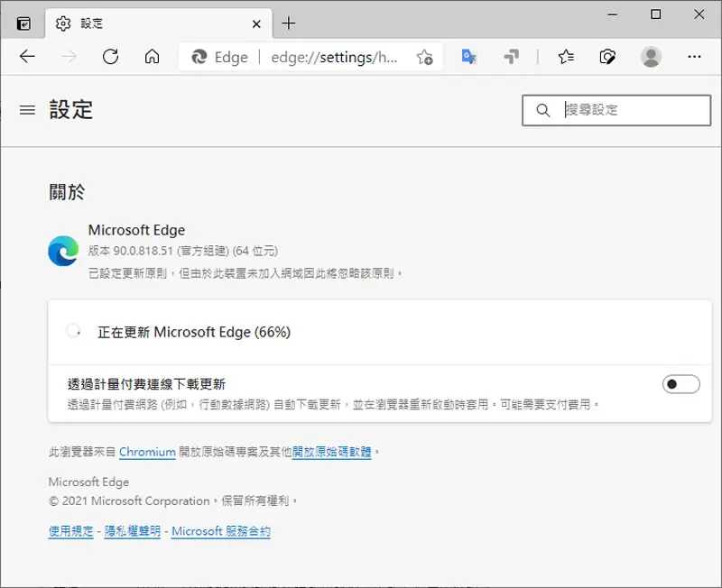Click the 搜尋設定 search field
722x588 pixels.
(x=616, y=110)
